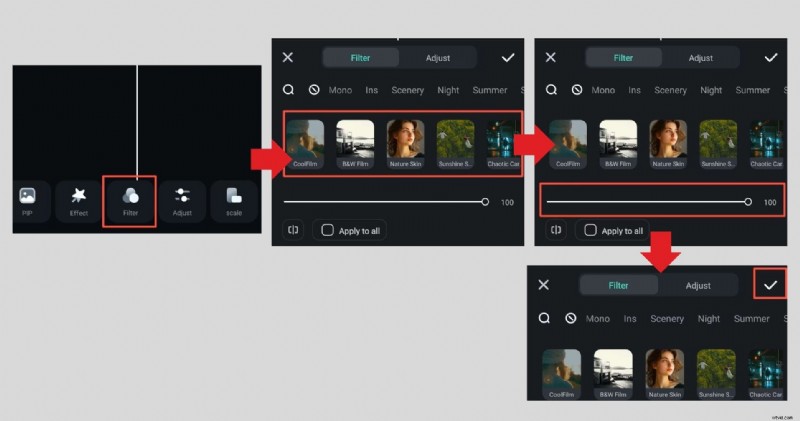Switch to the Filter tab in the top-middle screenshot

click(360, 58)
